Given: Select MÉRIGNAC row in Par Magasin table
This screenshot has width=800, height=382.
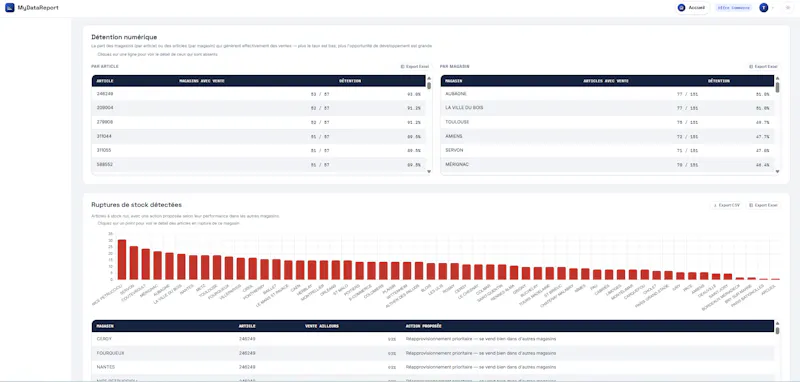Looking at the screenshot, I should [x=607, y=164].
